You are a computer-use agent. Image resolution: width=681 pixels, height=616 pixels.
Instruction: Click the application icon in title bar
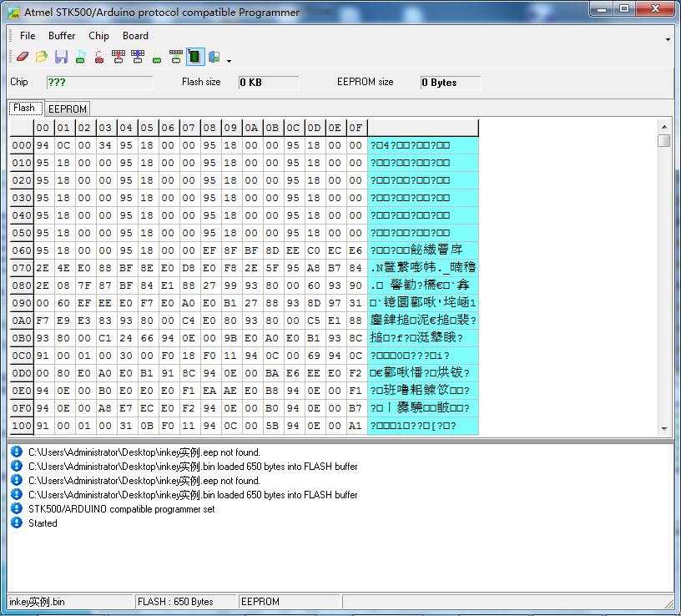(14, 13)
